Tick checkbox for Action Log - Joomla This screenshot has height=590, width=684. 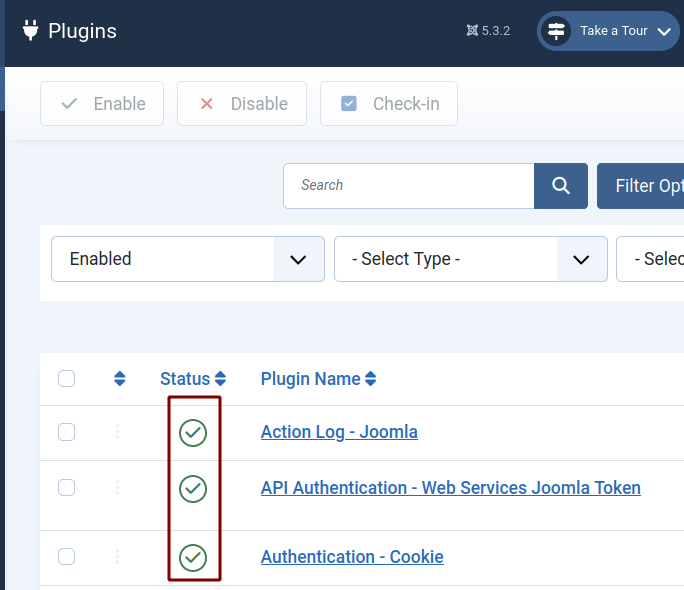66,432
